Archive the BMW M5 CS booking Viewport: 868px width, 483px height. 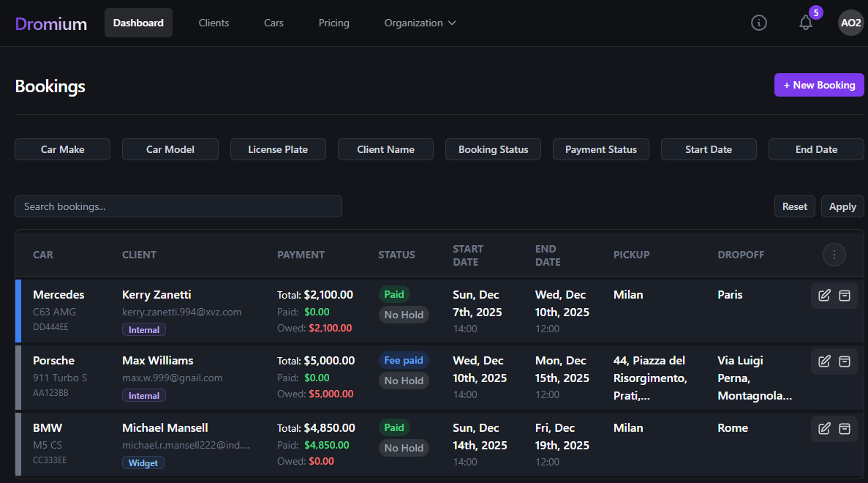(x=845, y=428)
